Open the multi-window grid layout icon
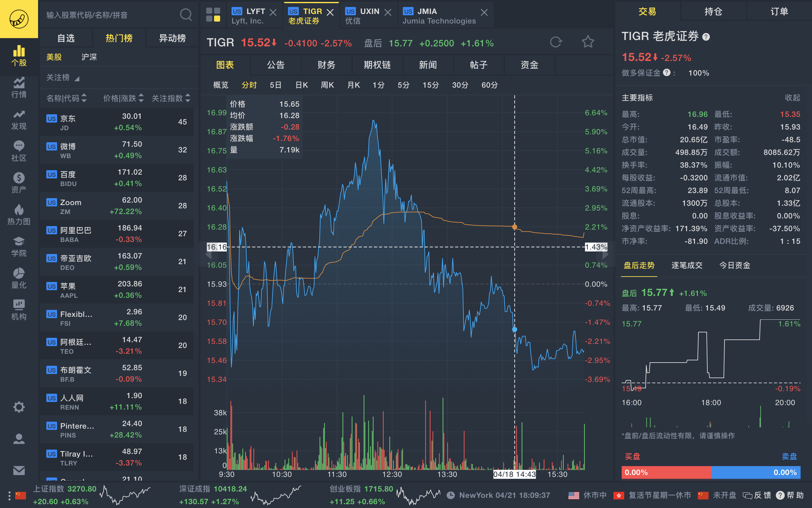Image resolution: width=812 pixels, height=508 pixels. coord(213,15)
